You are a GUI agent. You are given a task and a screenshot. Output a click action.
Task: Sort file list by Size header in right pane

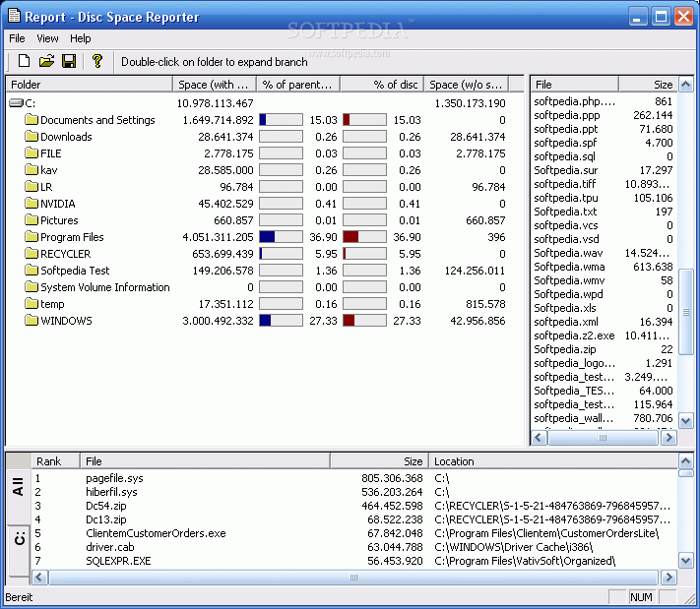pyautogui.click(x=648, y=85)
